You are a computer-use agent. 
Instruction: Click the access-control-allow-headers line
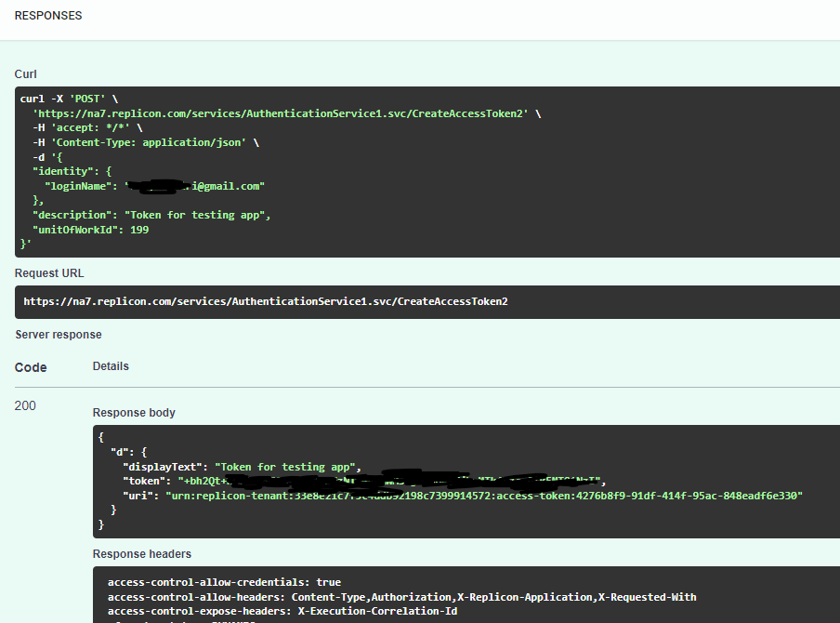(x=401, y=597)
